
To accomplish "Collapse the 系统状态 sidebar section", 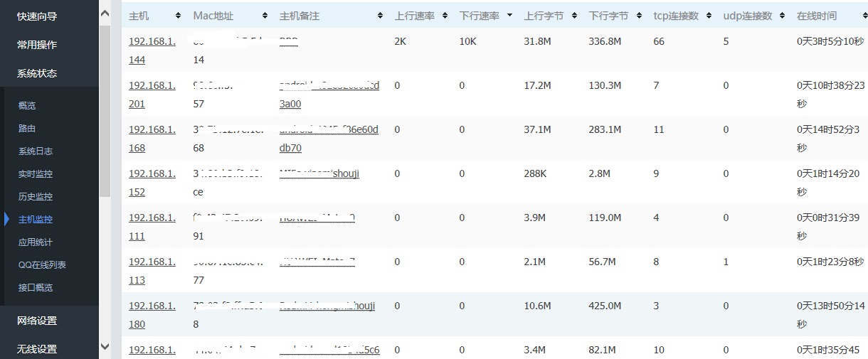I will (x=37, y=73).
